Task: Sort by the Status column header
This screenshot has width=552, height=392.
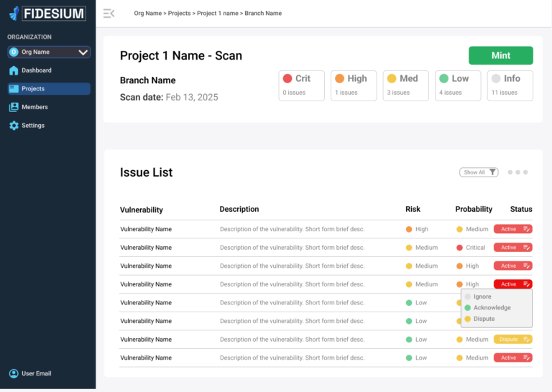Action: [x=521, y=209]
